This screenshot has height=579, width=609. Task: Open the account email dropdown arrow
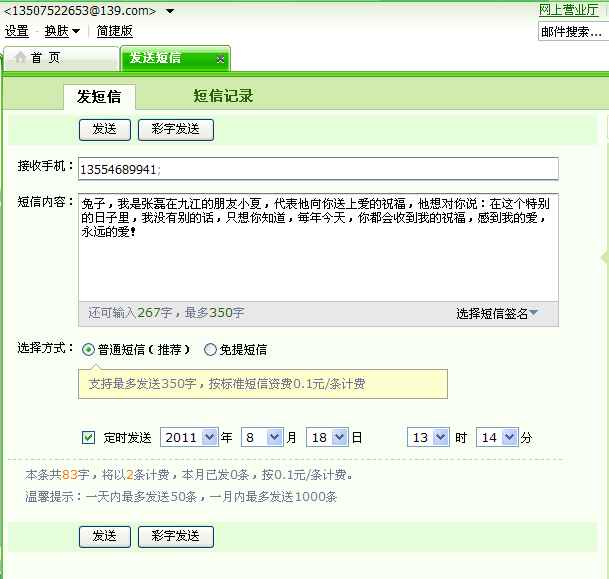click(x=170, y=11)
